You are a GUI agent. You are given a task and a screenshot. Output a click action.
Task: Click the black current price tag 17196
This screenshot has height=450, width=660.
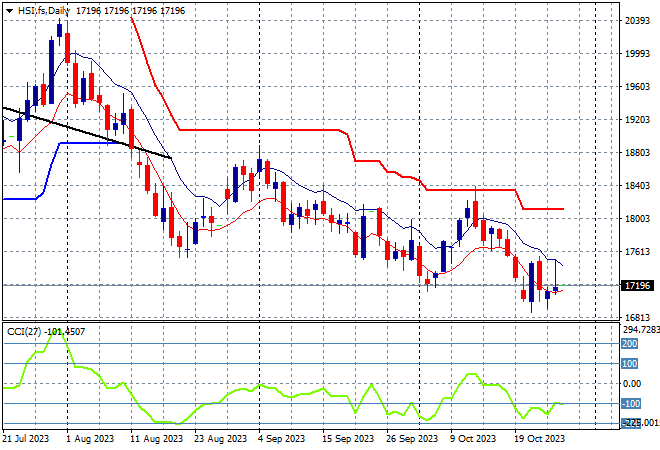coord(637,285)
